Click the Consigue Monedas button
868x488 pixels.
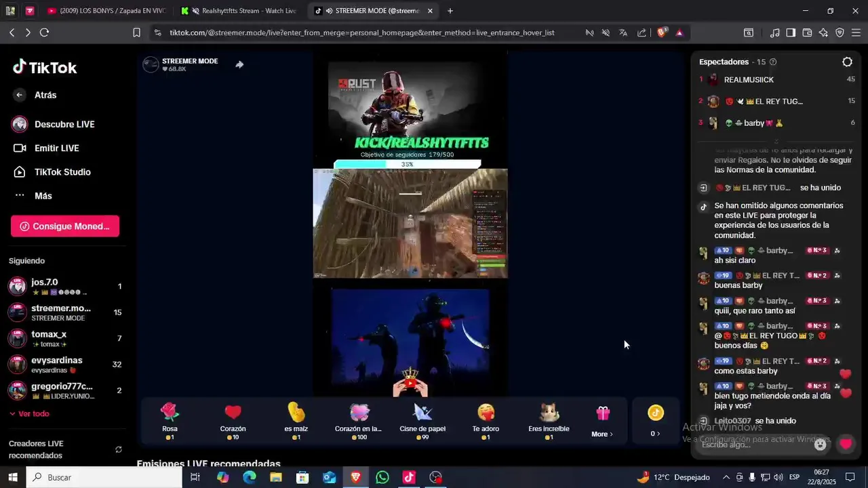point(65,226)
